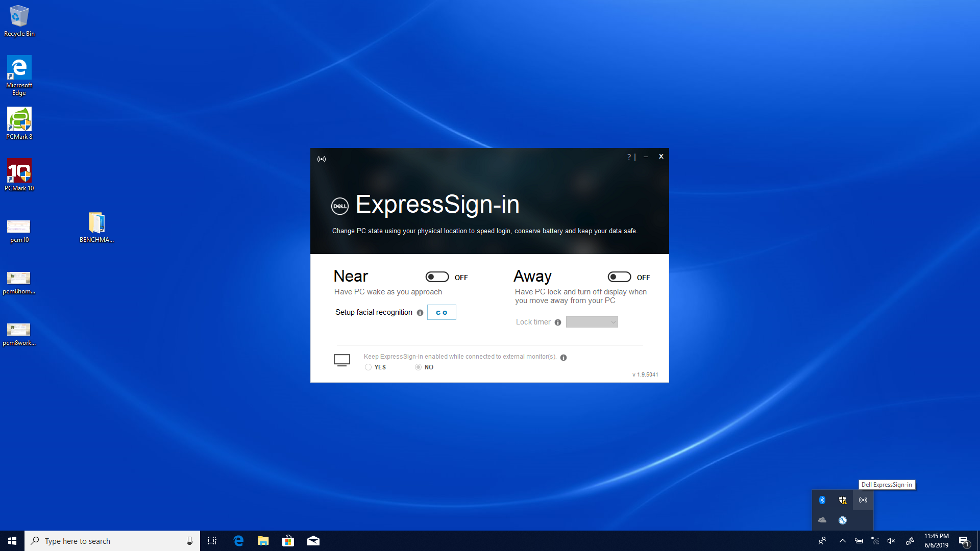The width and height of the screenshot is (980, 551).
Task: Click the Cortana microphone icon
Action: pos(189,541)
